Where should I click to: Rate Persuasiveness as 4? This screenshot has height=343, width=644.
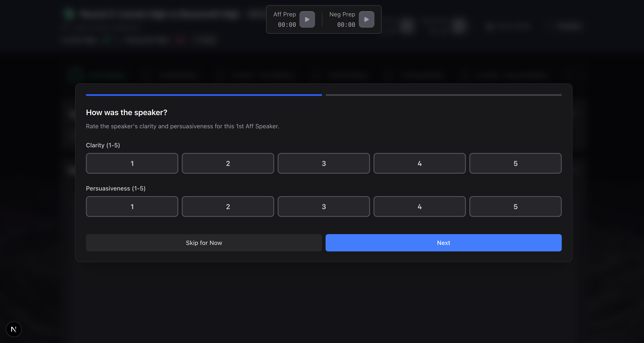[419, 207]
